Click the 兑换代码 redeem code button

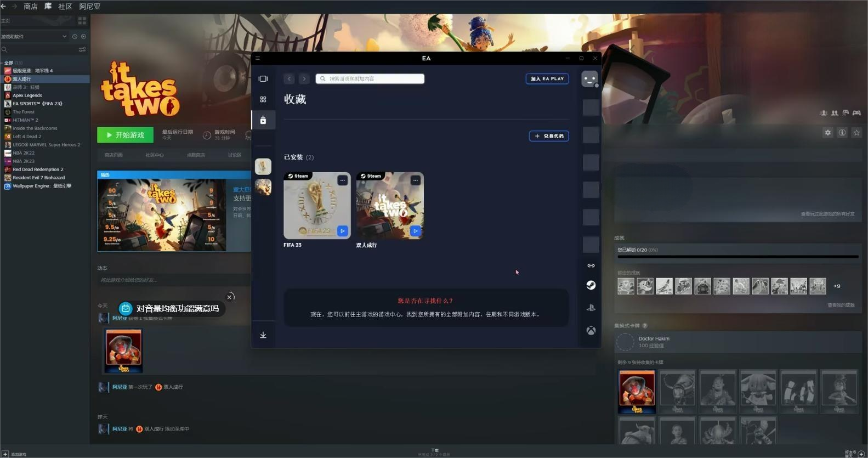point(549,136)
